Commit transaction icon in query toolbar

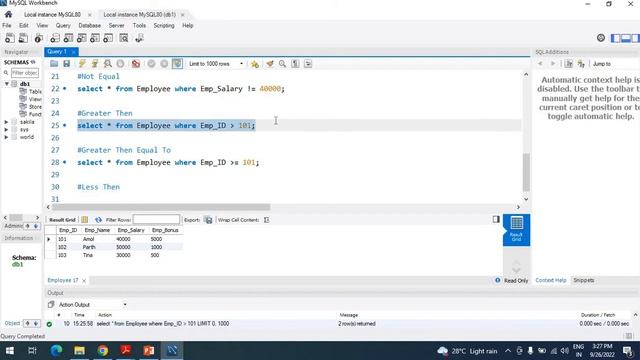click(x=151, y=64)
